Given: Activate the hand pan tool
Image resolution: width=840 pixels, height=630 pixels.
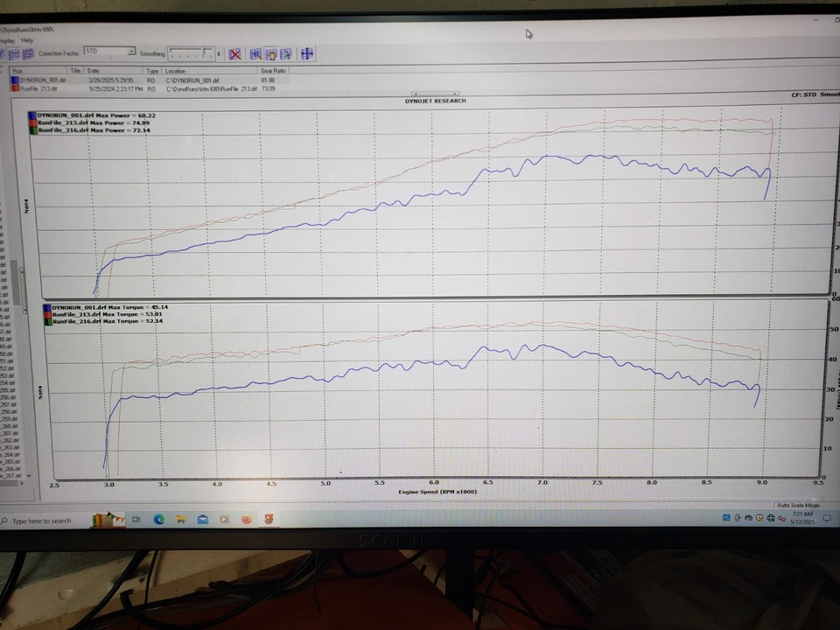Looking at the screenshot, I should pyautogui.click(x=271, y=54).
